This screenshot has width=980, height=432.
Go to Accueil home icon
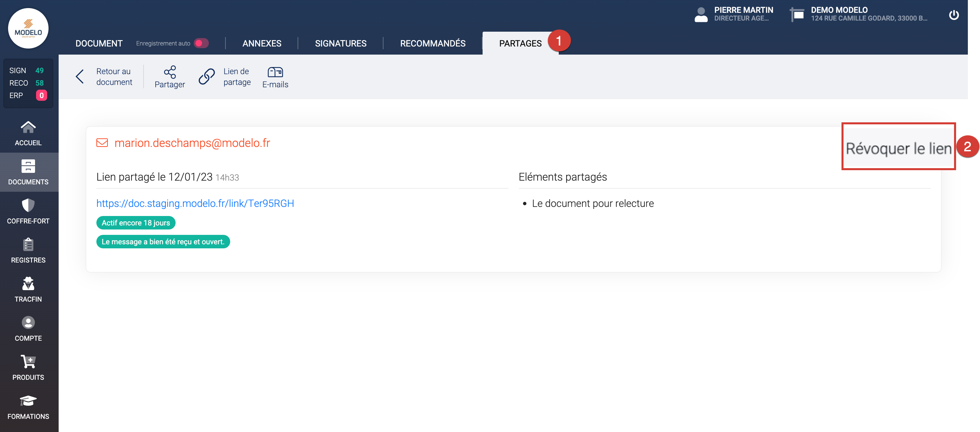tap(28, 127)
